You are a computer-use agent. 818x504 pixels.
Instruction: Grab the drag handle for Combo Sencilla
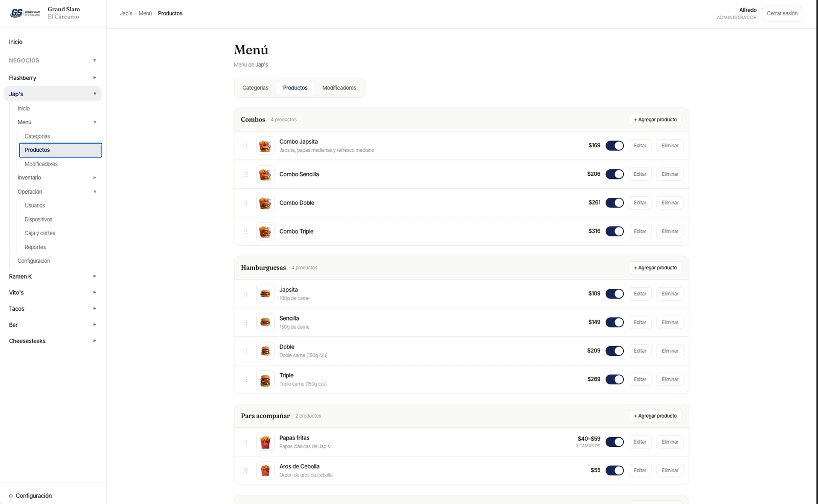245,174
